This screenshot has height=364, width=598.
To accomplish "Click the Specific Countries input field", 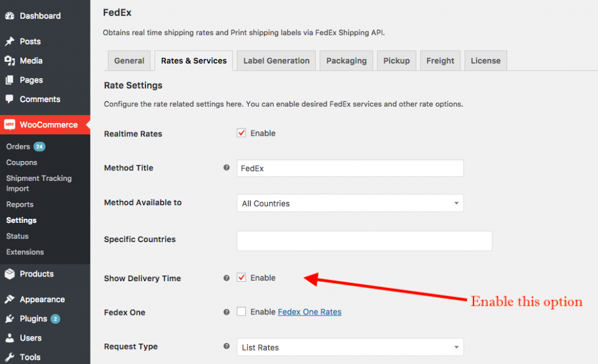I will coord(364,241).
